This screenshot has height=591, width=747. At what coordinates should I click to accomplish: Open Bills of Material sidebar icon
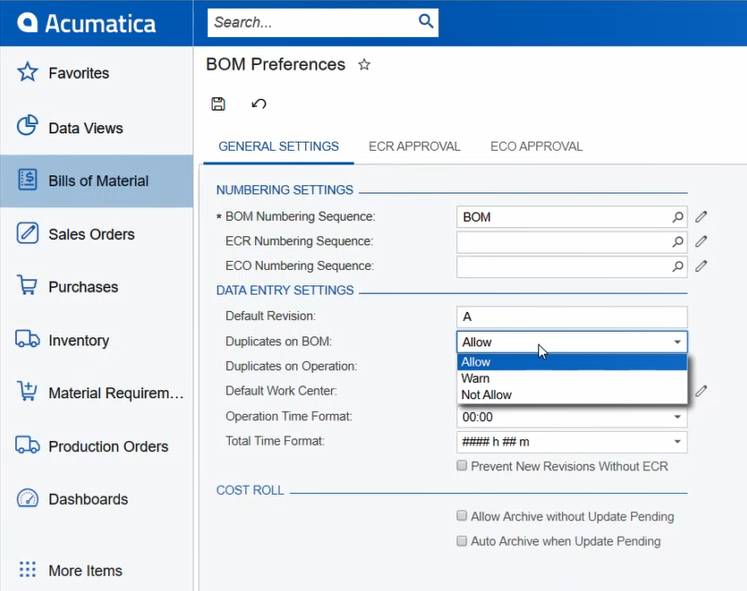tap(27, 180)
